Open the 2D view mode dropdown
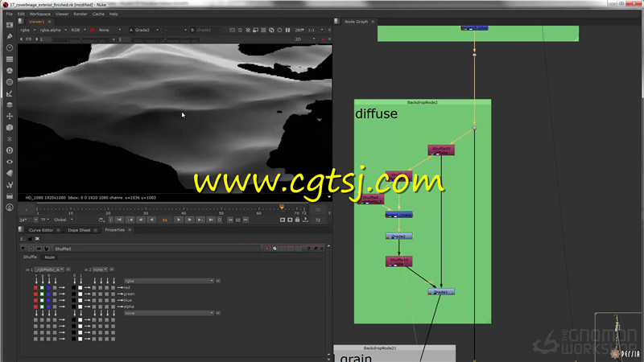The width and height of the screenshot is (644, 362). (x=305, y=39)
